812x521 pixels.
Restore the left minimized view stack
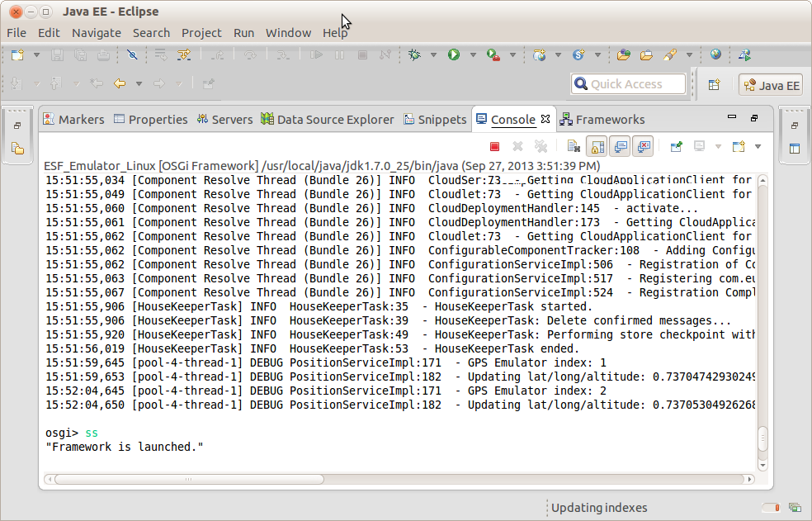pyautogui.click(x=17, y=126)
